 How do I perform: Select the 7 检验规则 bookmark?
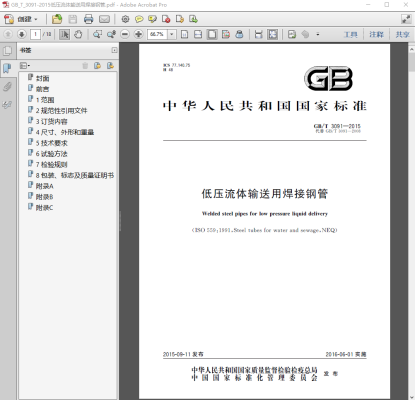[x=52, y=164]
